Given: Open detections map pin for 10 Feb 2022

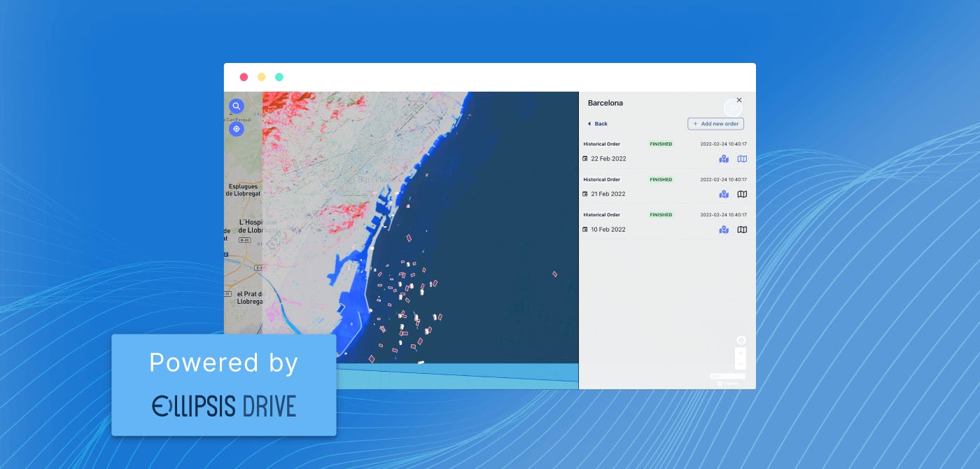Looking at the screenshot, I should pos(724,230).
